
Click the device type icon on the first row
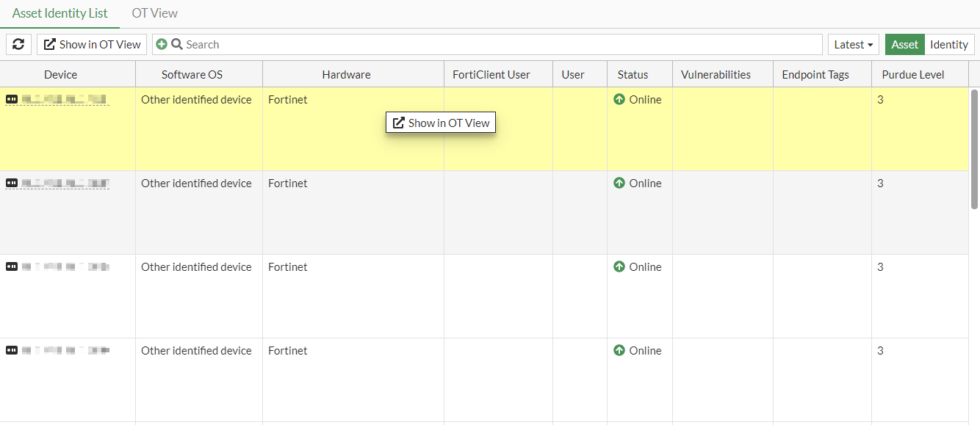click(x=11, y=99)
